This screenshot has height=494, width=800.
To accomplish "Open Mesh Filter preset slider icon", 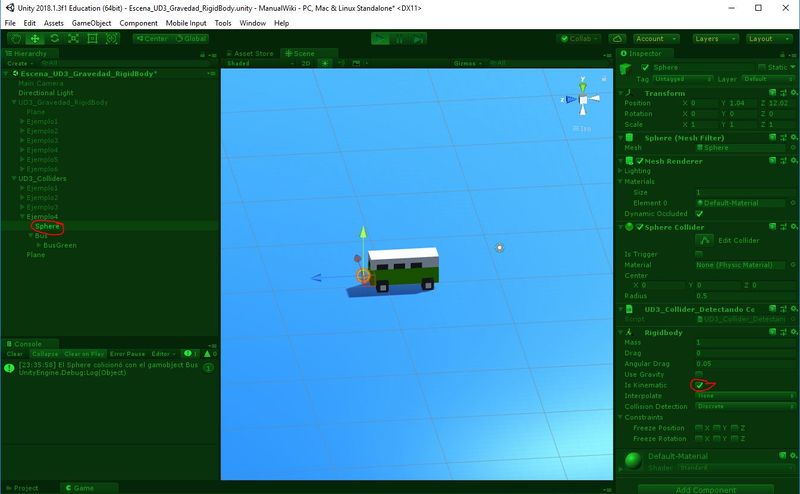I will [783, 138].
